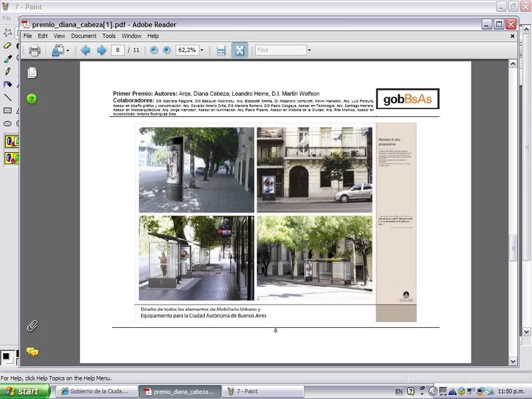Open the Tools menu
Viewport: 532px width, 399px height.
click(108, 36)
